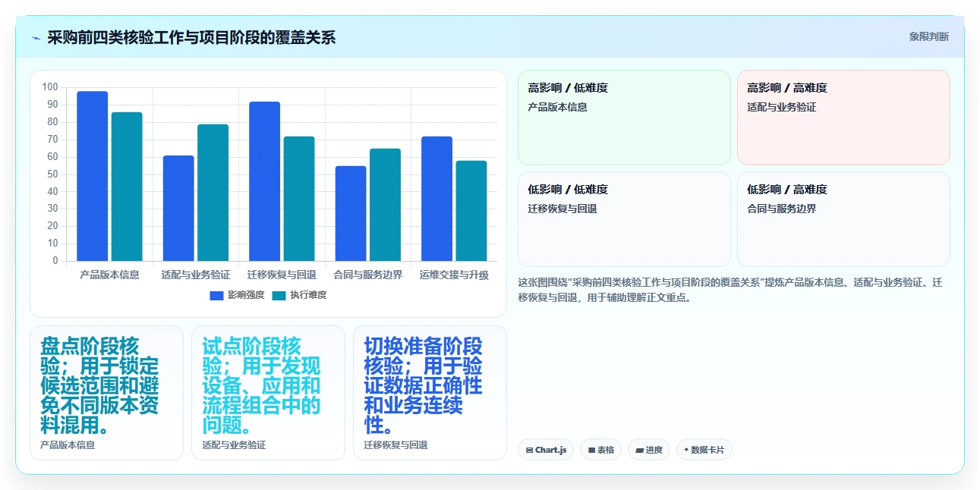Screen dimensions: 980x490
Task: Click 迁移恢复与回退 caption under 切换准备 card
Action: pyautogui.click(x=395, y=445)
